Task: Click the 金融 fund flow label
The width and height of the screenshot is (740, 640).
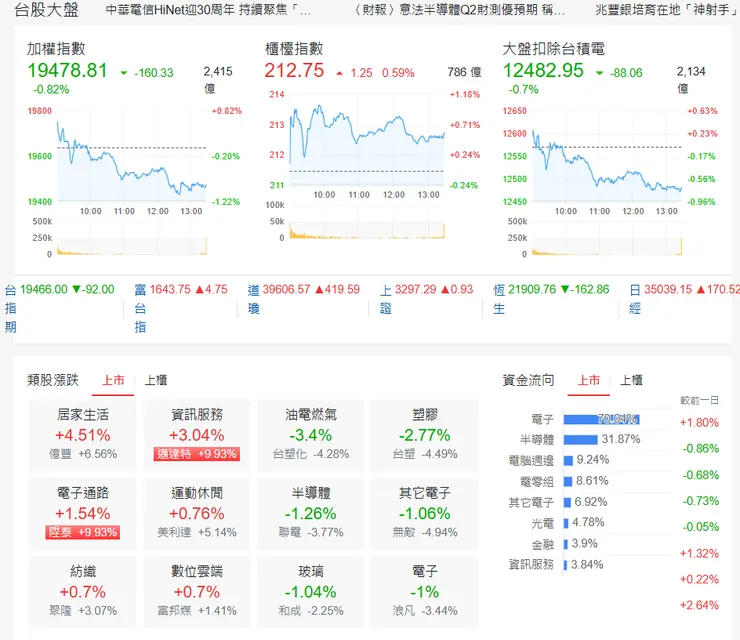Action: point(542,545)
